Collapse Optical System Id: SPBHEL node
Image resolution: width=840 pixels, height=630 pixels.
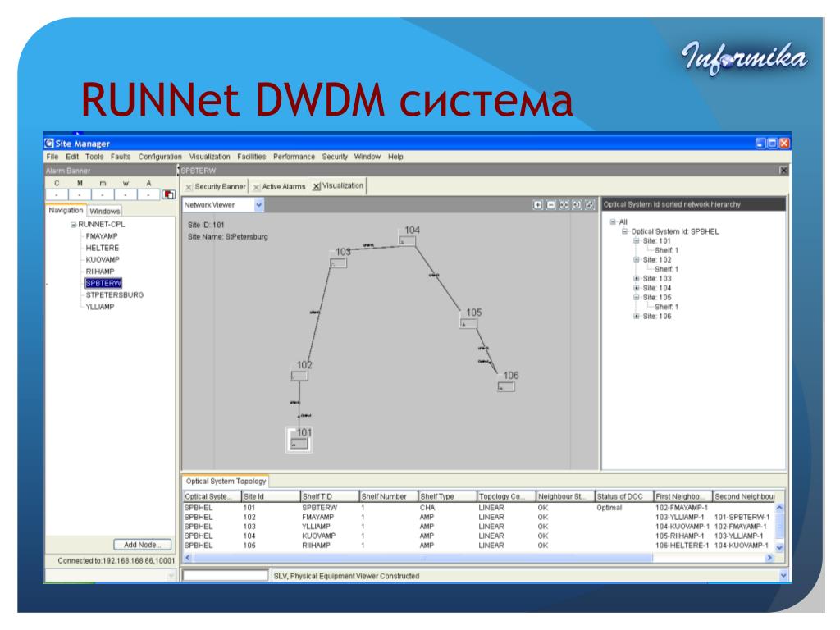pos(624,231)
